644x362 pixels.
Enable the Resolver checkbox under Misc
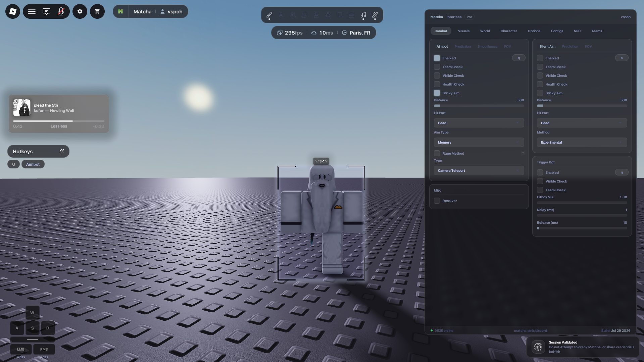(437, 201)
